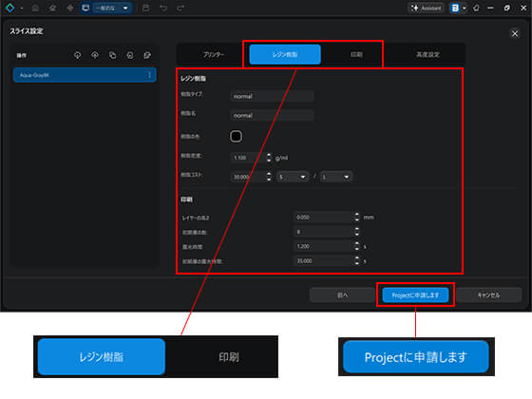The image size is (532, 399).
Task: Click the duplicate profile copy icon
Action: 112,55
